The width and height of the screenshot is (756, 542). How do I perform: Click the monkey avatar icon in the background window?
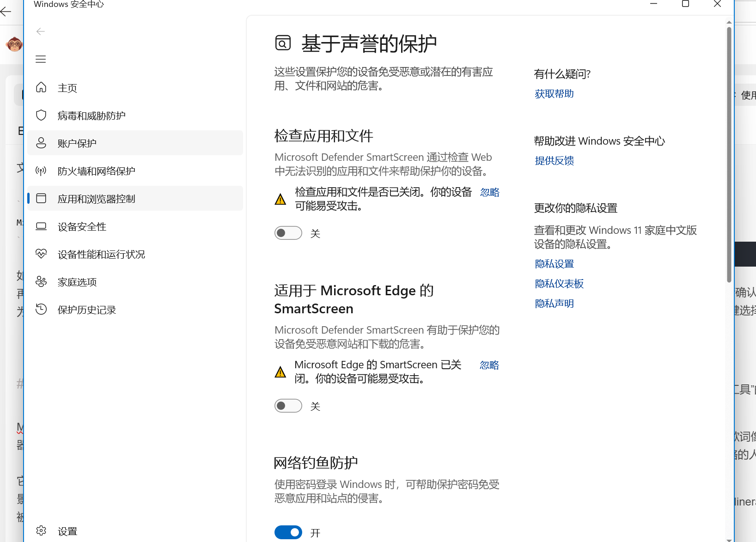click(x=14, y=44)
